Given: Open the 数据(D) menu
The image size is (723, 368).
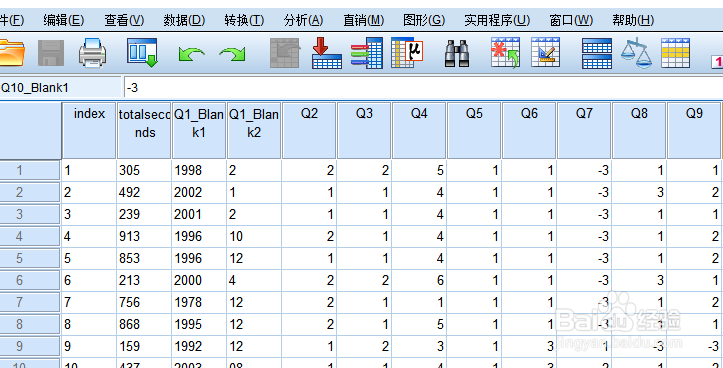Looking at the screenshot, I should (x=184, y=20).
